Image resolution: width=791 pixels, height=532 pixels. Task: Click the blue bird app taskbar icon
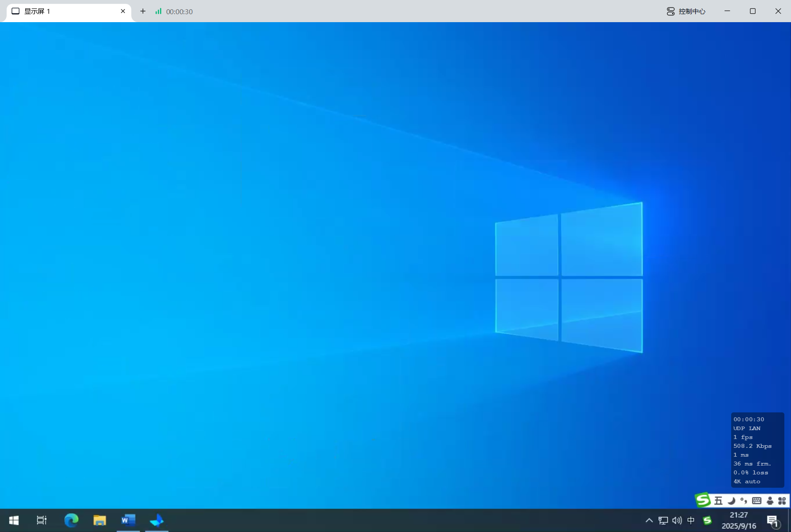coord(157,520)
